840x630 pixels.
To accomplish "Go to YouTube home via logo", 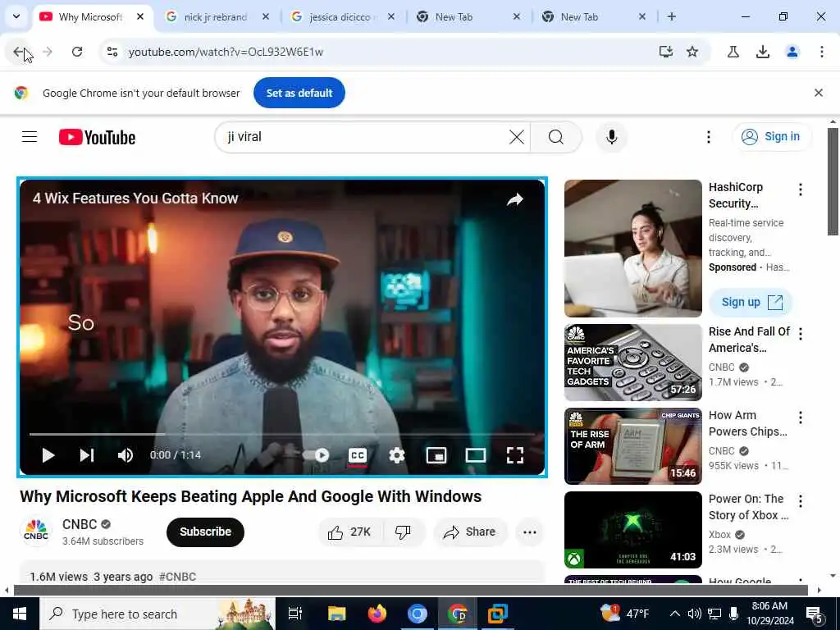I will click(x=97, y=137).
